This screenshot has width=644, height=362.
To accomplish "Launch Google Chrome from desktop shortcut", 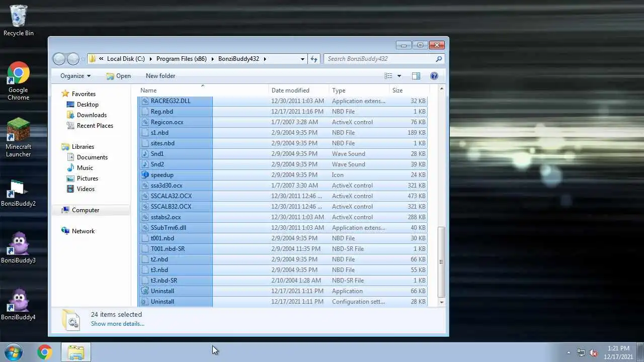I will (19, 81).
